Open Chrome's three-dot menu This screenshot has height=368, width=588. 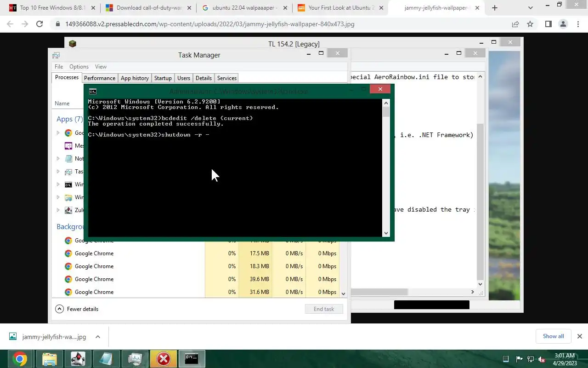click(x=577, y=24)
